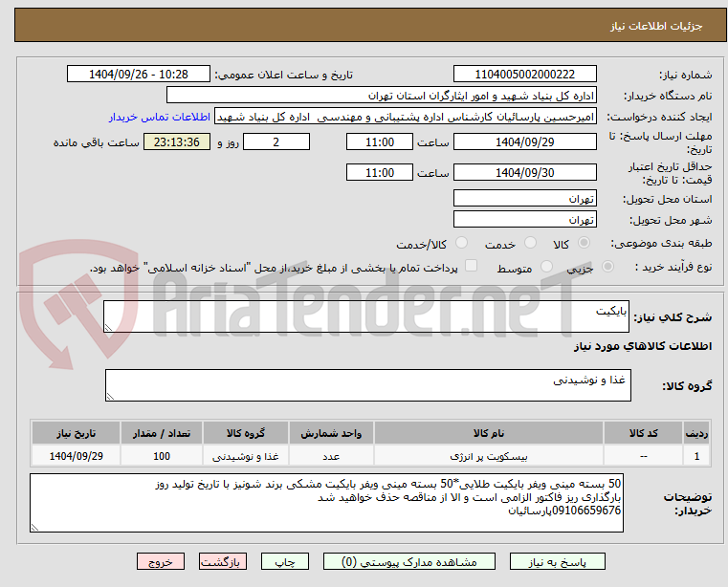The width and height of the screenshot is (728, 587).
Task: Click the پاسخ به نیاز button
Action: click(557, 561)
